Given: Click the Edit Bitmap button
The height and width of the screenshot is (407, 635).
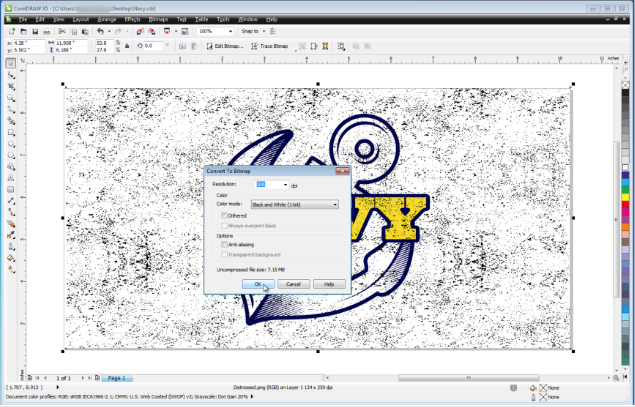Looking at the screenshot, I should click(x=225, y=46).
